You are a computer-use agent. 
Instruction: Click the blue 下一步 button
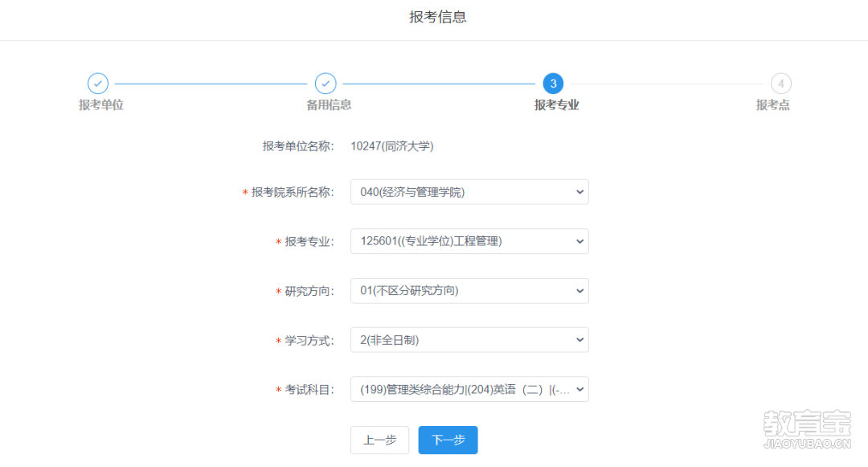(448, 440)
